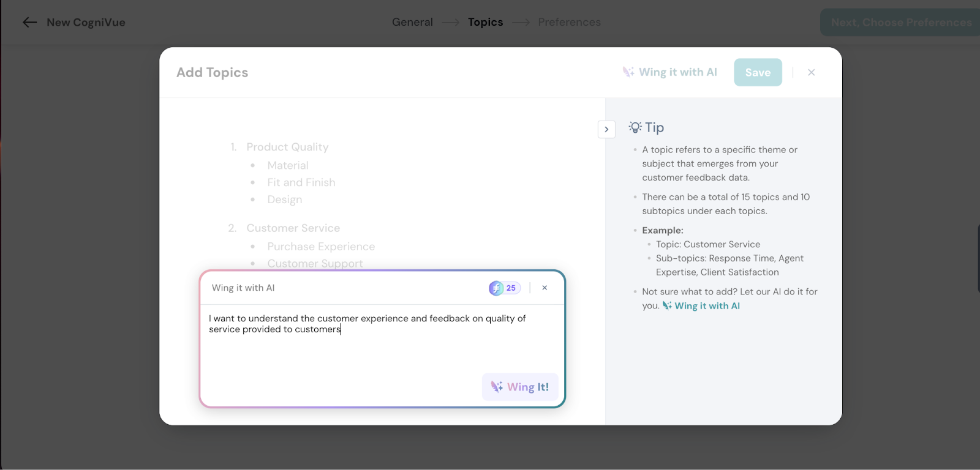Viewport: 980px width, 470px height.
Task: Click Next, Choose Preferences button
Action: click(x=900, y=23)
